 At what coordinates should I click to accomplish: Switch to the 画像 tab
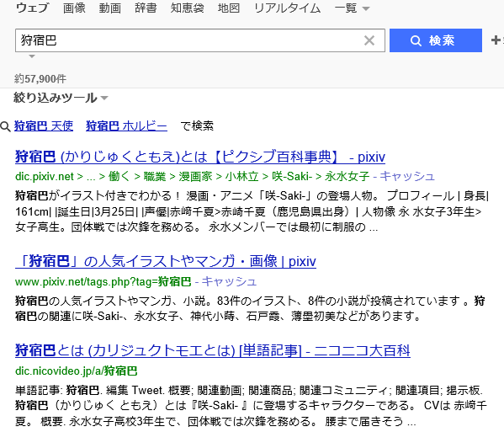click(x=74, y=8)
